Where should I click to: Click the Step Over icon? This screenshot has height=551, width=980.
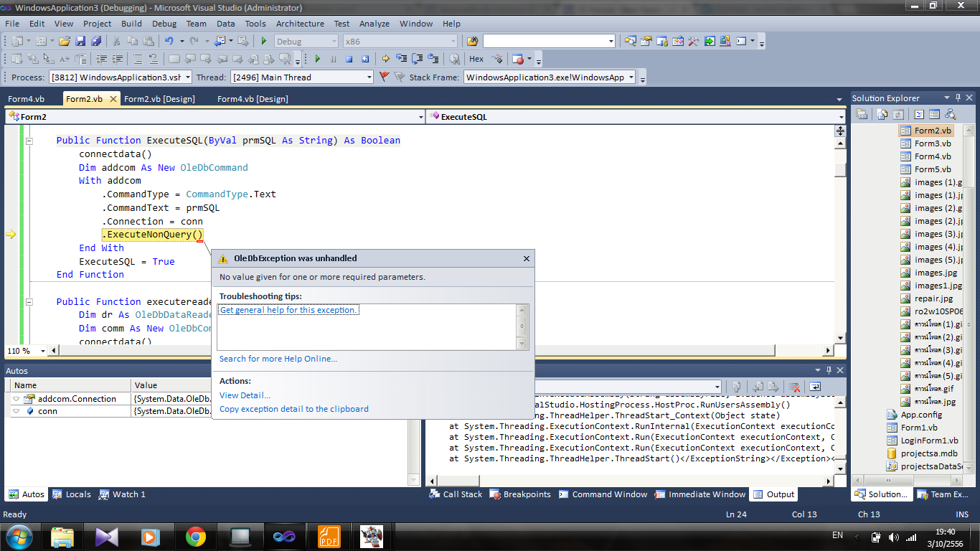418,59
